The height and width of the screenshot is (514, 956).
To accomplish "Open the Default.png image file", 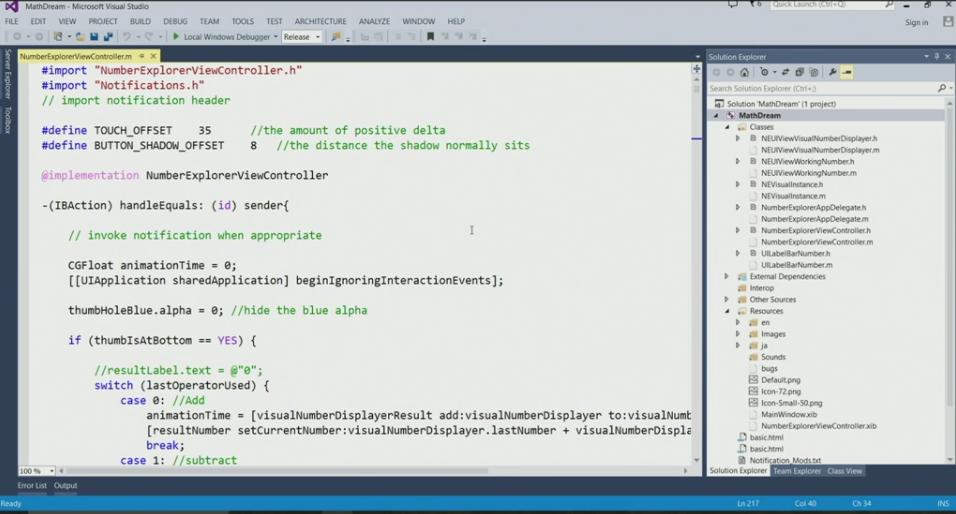I will tap(780, 380).
